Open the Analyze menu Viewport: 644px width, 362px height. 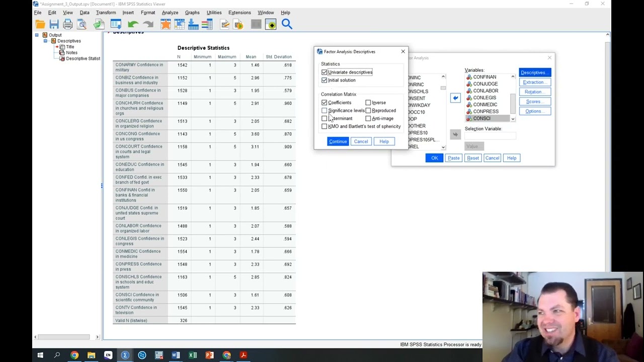(170, 13)
